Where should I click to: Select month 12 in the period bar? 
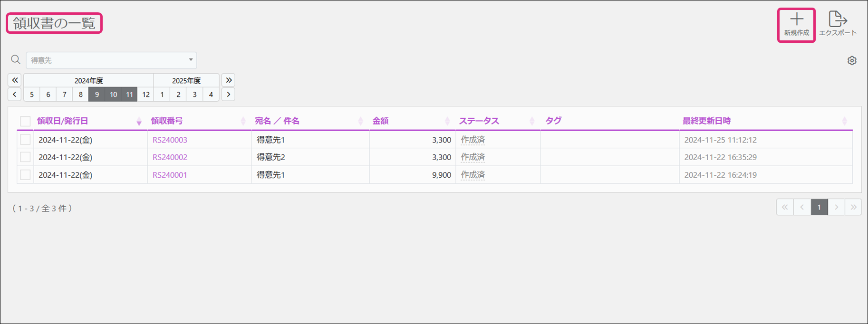[x=146, y=95]
